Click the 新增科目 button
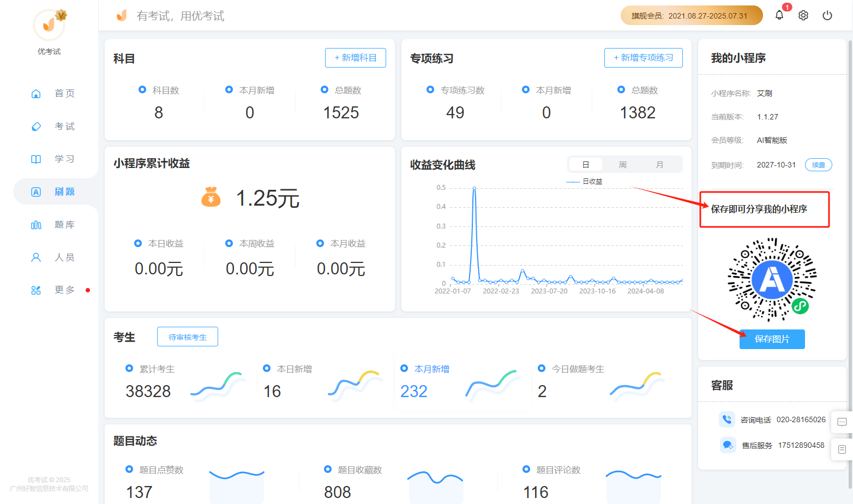Viewport: 853px width, 504px height. point(356,58)
